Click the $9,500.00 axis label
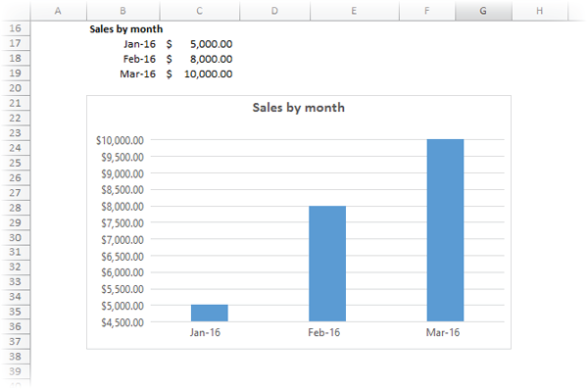This screenshot has height=389, width=588. pyautogui.click(x=122, y=157)
